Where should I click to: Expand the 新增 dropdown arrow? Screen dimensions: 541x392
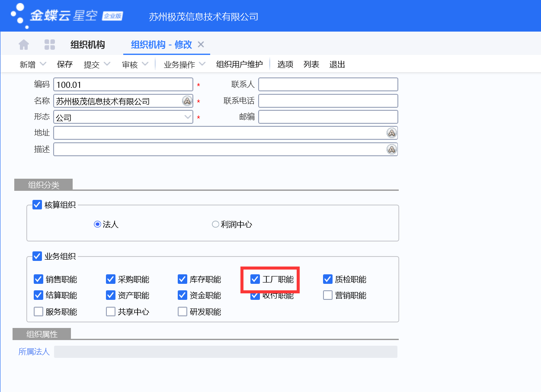tap(43, 64)
